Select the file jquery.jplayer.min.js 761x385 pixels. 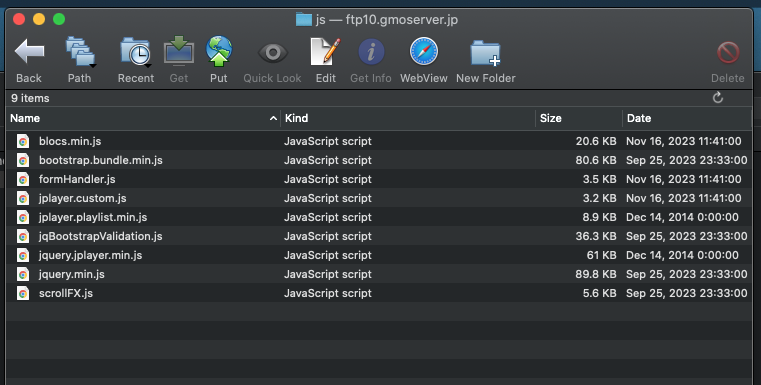tap(90, 255)
